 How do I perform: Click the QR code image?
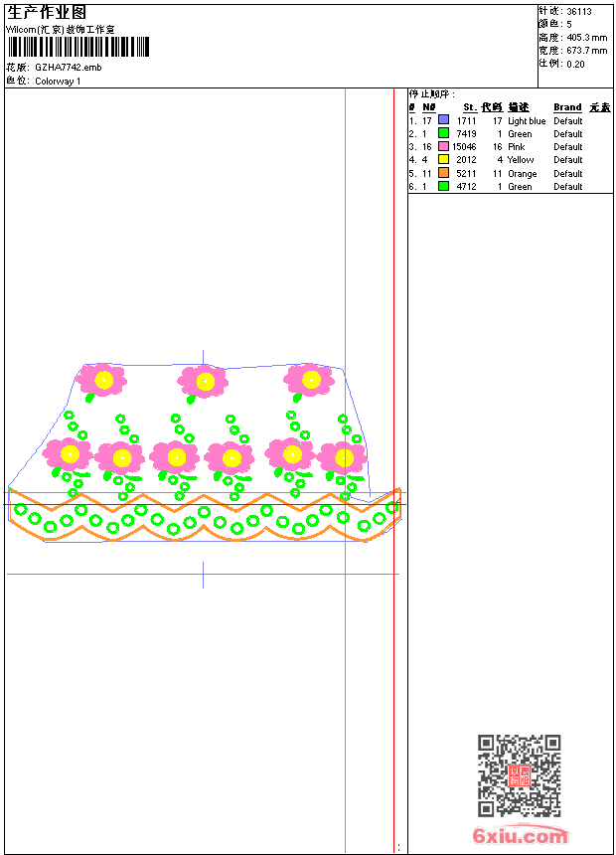520,775
